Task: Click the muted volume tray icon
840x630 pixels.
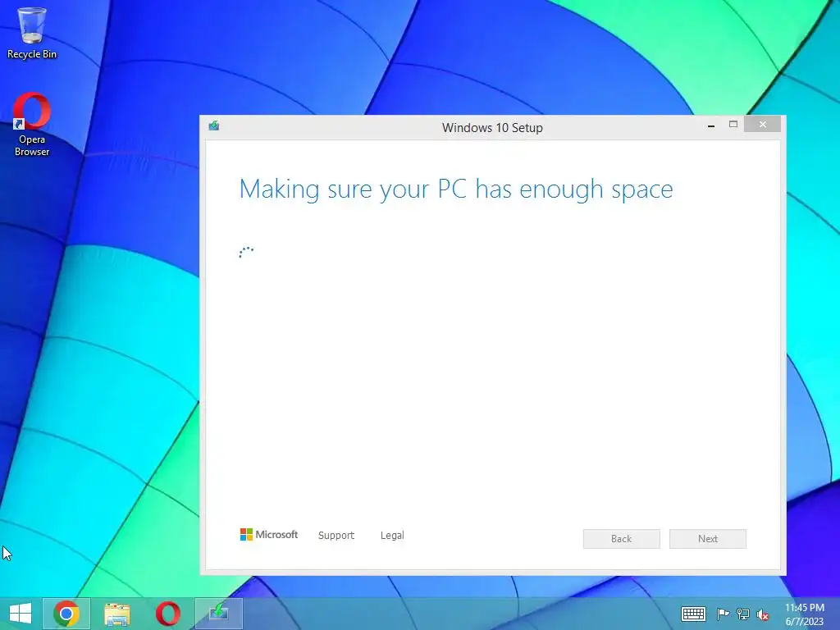Action: 763,614
